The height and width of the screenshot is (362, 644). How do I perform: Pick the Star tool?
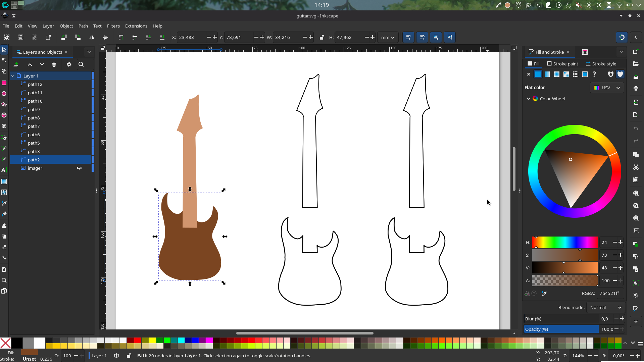click(4, 104)
